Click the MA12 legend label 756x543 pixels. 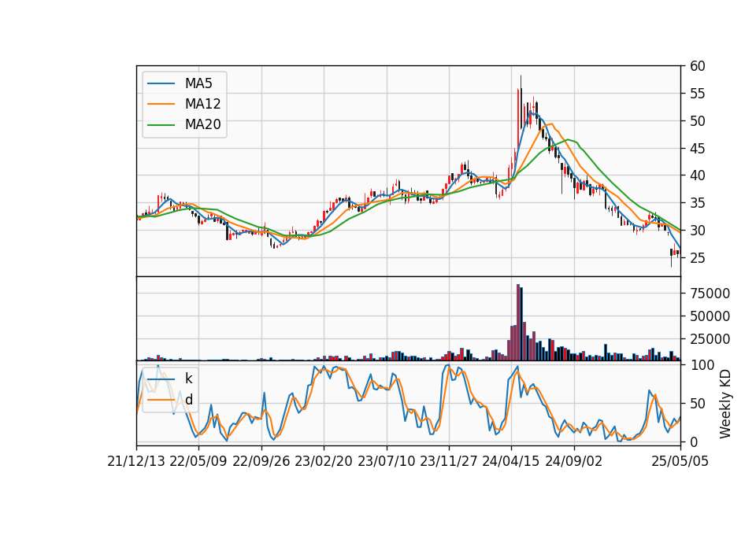point(202,104)
